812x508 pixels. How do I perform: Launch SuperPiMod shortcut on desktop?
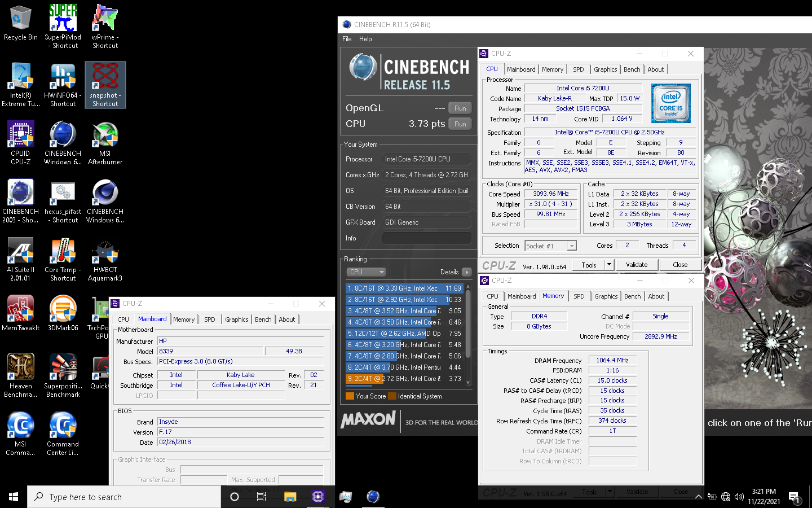(63, 26)
